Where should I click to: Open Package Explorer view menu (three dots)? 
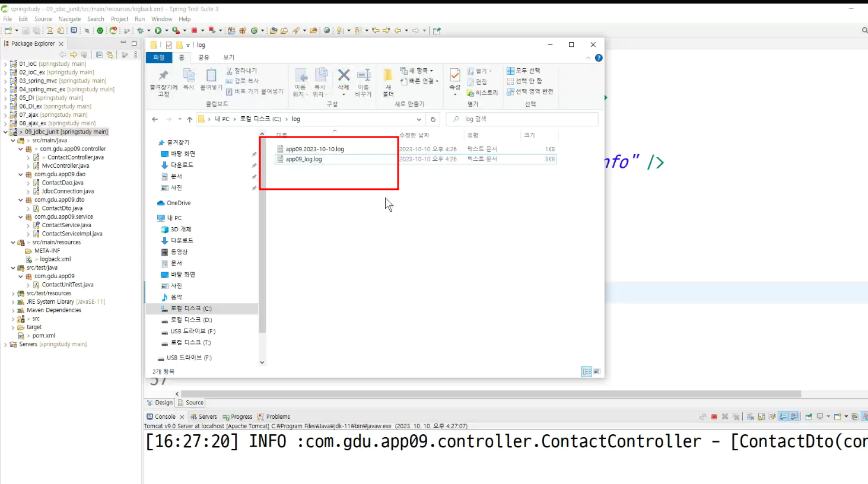tap(135, 55)
